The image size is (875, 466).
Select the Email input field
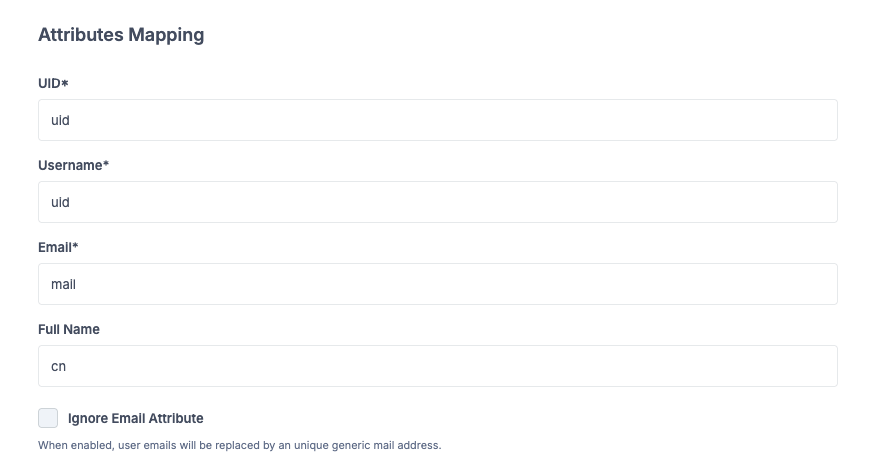(437, 284)
